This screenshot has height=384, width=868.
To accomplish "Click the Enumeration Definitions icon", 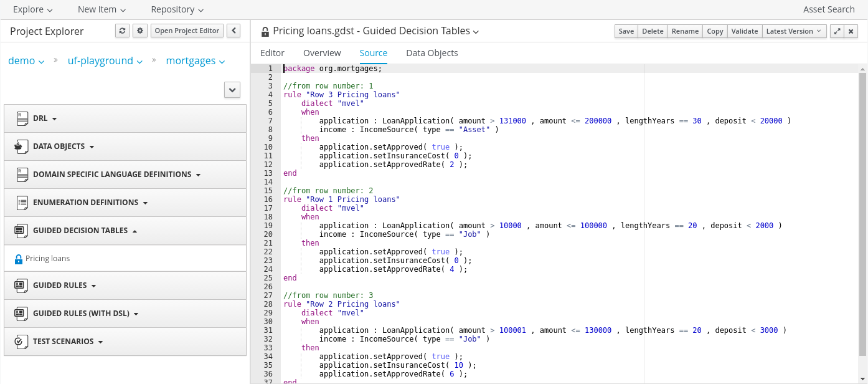I will (x=22, y=203).
